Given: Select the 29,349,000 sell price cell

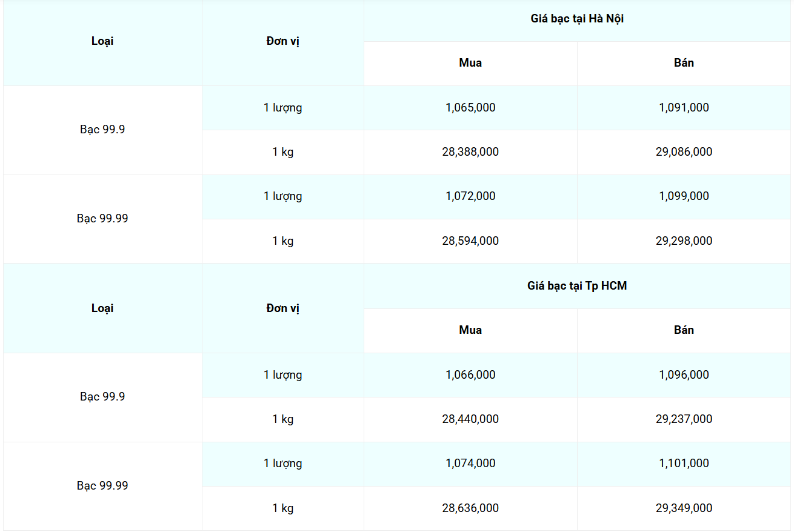Looking at the screenshot, I should click(684, 508).
